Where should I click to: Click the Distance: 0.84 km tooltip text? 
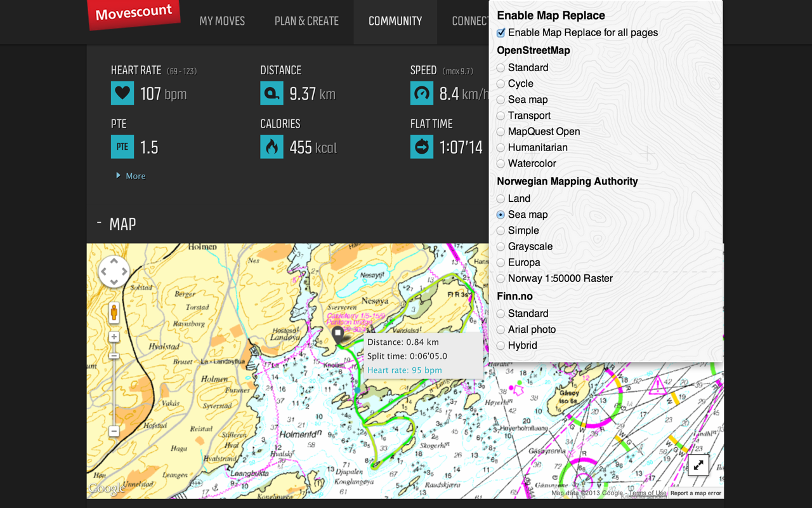[403, 342]
